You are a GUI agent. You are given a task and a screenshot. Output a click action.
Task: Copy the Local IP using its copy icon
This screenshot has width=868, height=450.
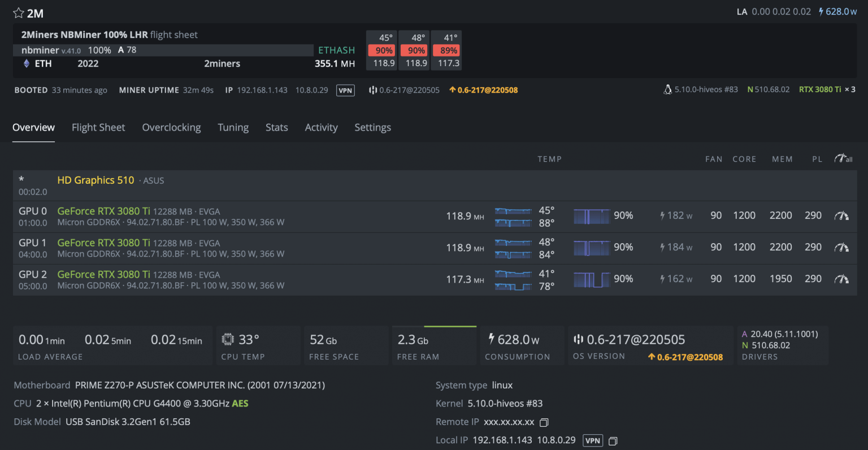click(613, 440)
